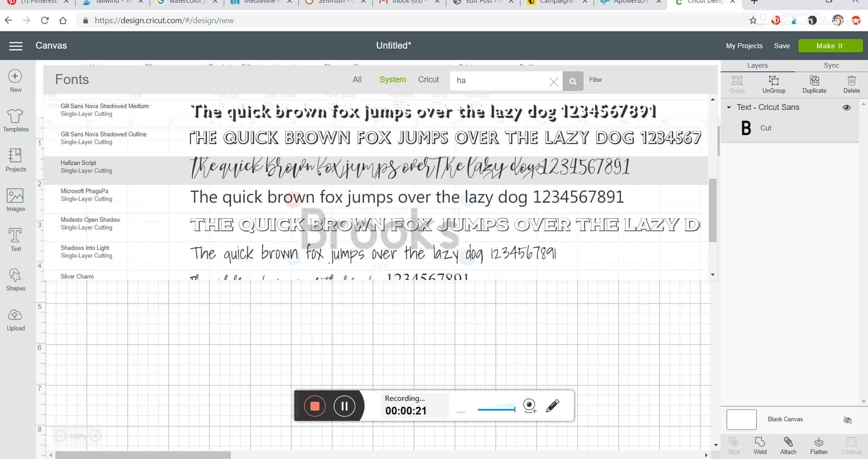This screenshot has width=868, height=459.
Task: Select Silver Charm font
Action: (x=375, y=275)
